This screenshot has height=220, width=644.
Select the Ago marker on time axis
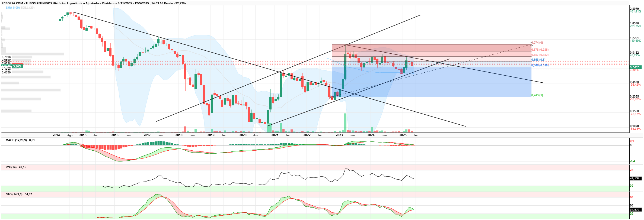pyautogui.click(x=70, y=135)
